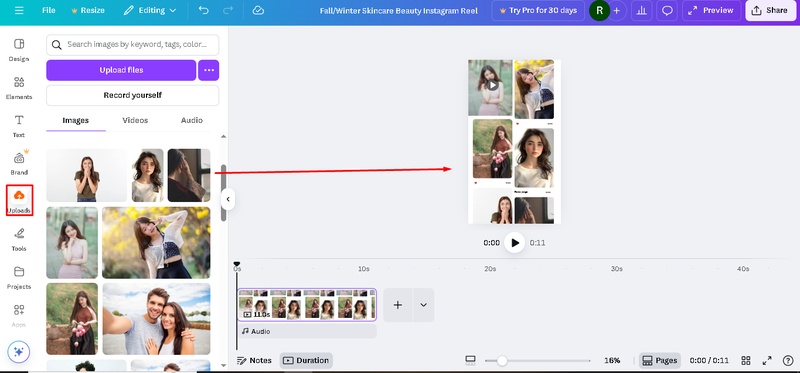Screen dimensions: 800x373
Task: Collapse the side panel with arrow handle
Action: [x=228, y=199]
